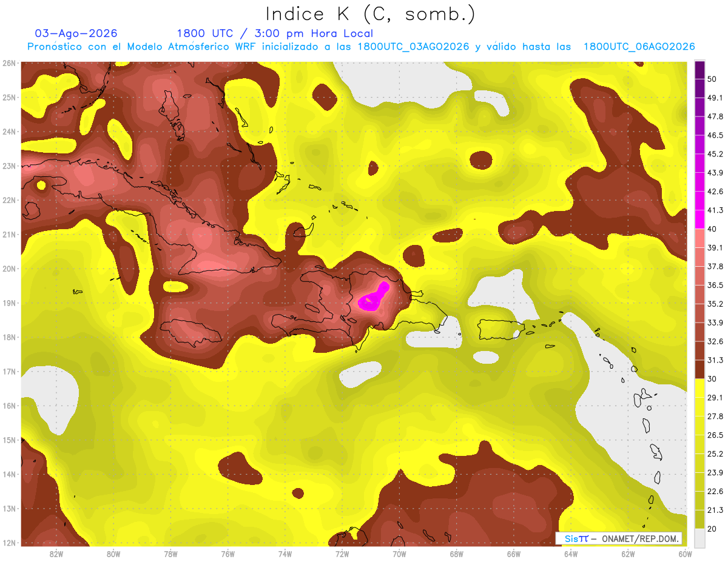Click the '66W' longitude label

click(x=514, y=554)
